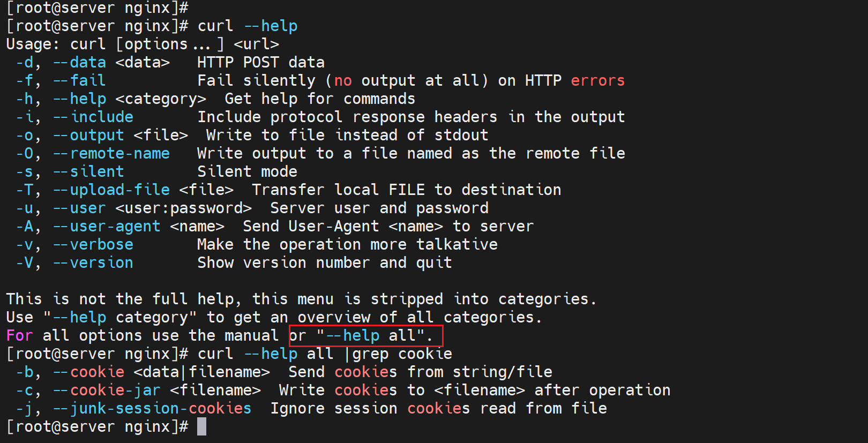Click the --silent option text

(88, 172)
